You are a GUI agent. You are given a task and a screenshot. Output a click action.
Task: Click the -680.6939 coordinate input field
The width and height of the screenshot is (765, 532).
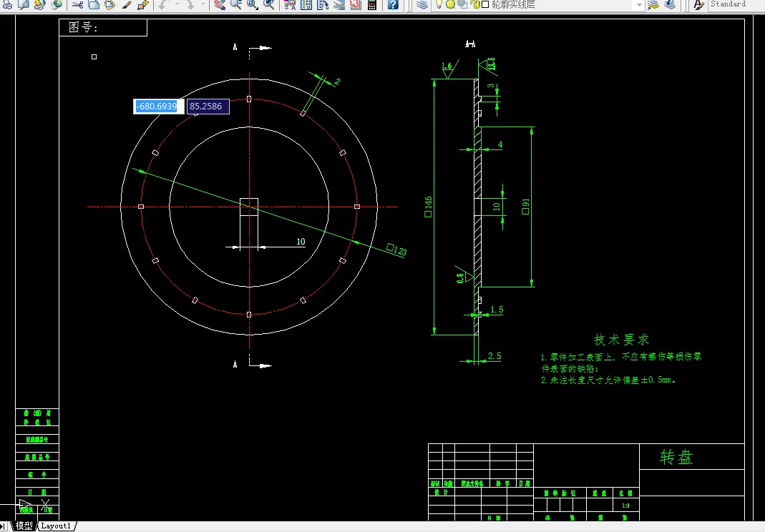[159, 107]
